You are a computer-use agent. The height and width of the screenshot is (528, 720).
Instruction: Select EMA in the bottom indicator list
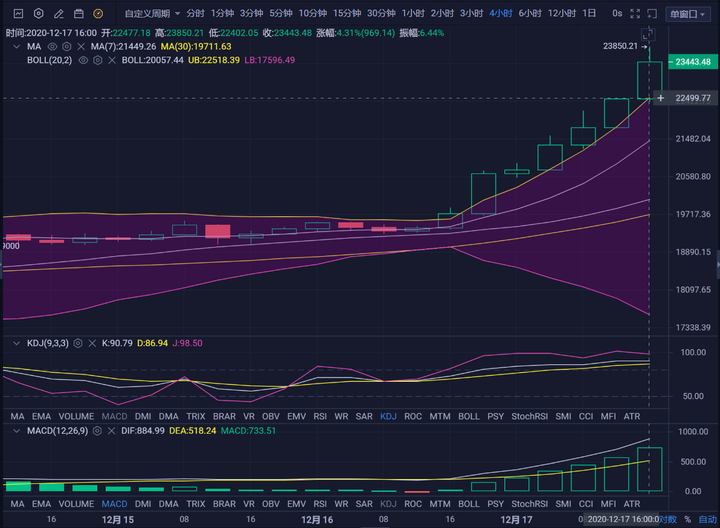click(41, 504)
